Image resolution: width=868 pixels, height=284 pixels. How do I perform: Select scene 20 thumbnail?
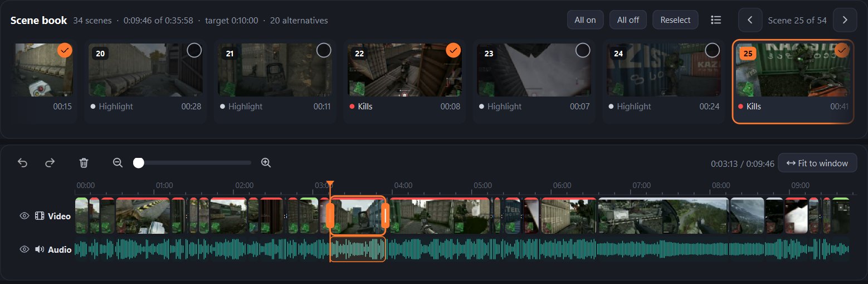coord(146,70)
